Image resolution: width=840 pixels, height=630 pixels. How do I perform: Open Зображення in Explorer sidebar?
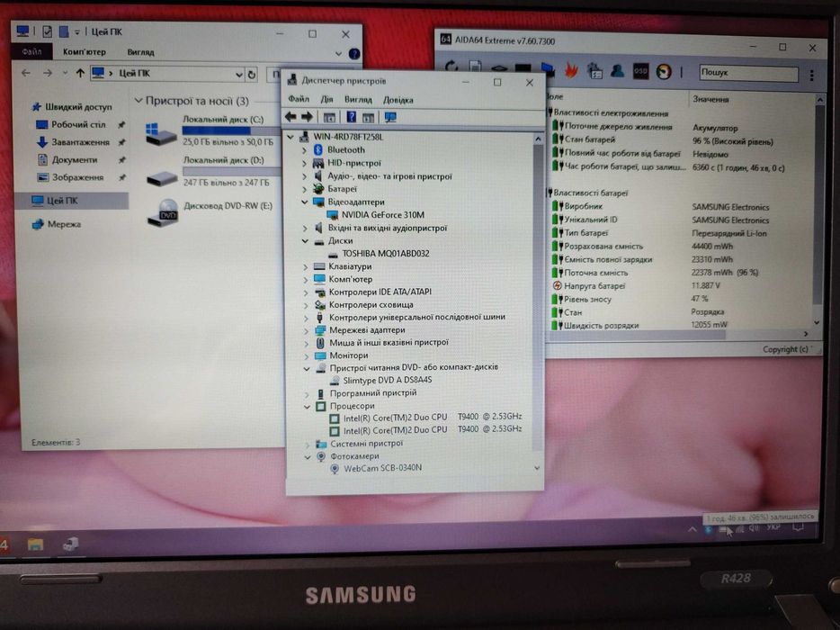click(x=77, y=177)
